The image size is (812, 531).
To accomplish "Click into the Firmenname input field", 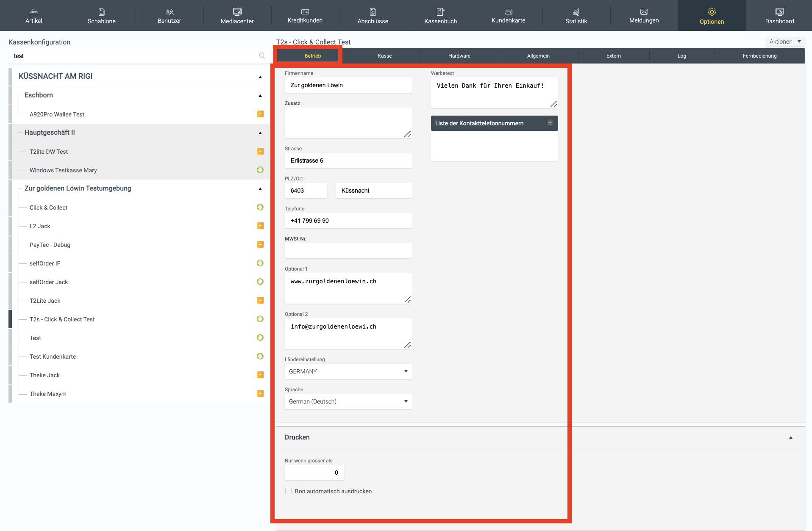I will pyautogui.click(x=348, y=85).
